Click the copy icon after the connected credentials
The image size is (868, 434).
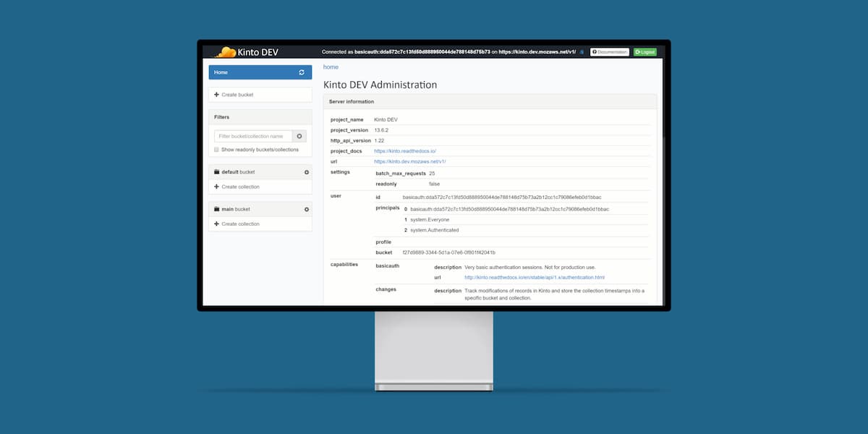click(x=581, y=52)
